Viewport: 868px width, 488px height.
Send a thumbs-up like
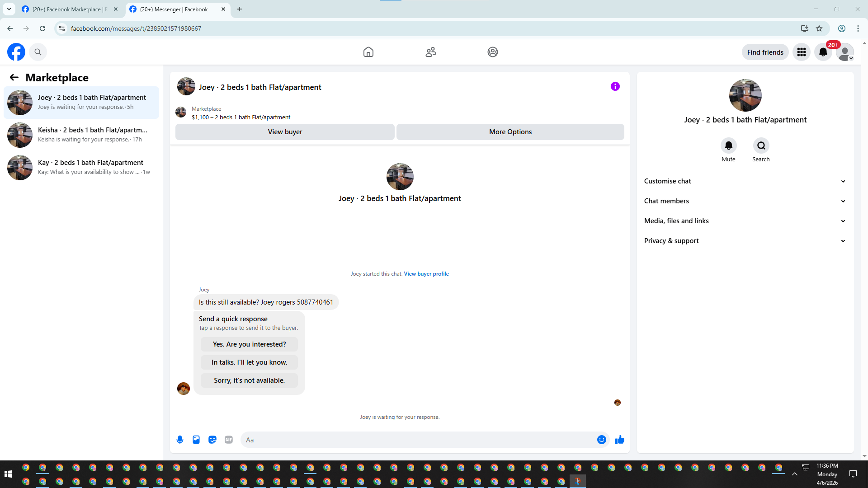point(620,440)
